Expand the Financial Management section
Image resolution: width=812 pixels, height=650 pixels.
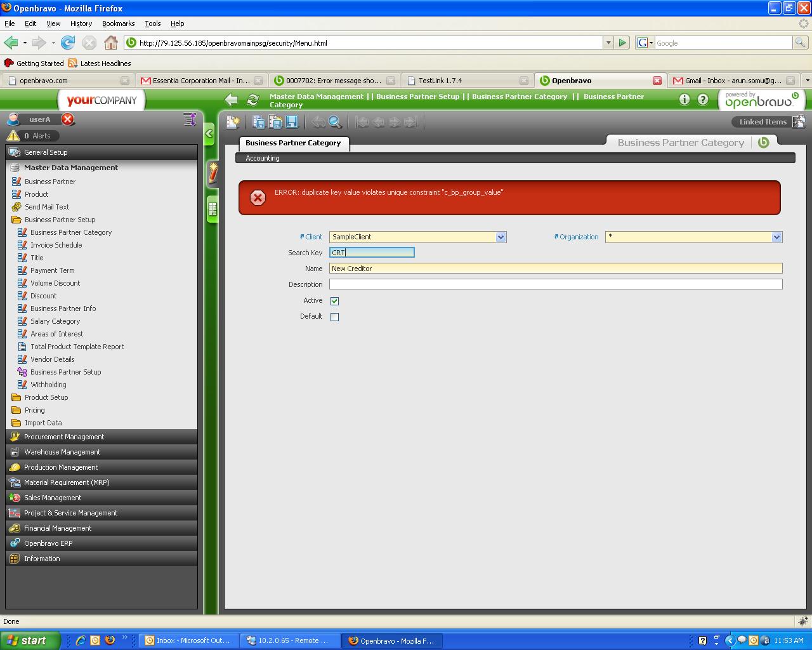(x=101, y=528)
